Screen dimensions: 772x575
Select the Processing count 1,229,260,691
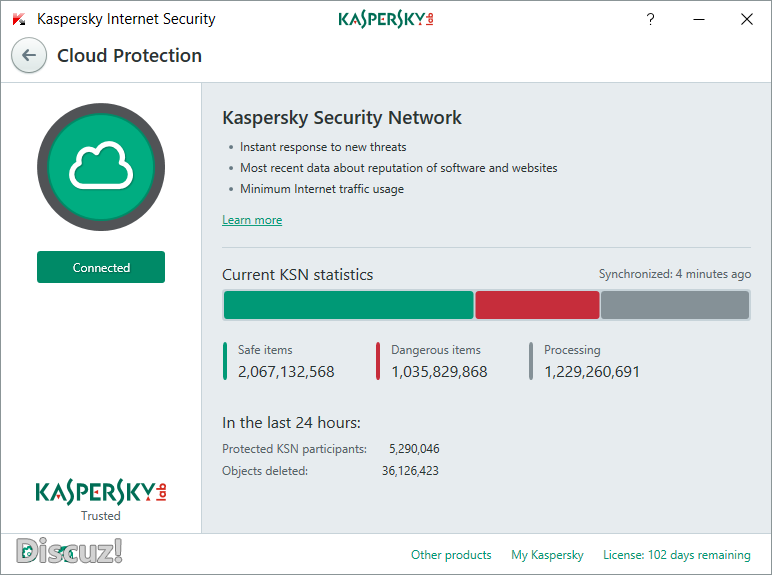[x=592, y=372]
